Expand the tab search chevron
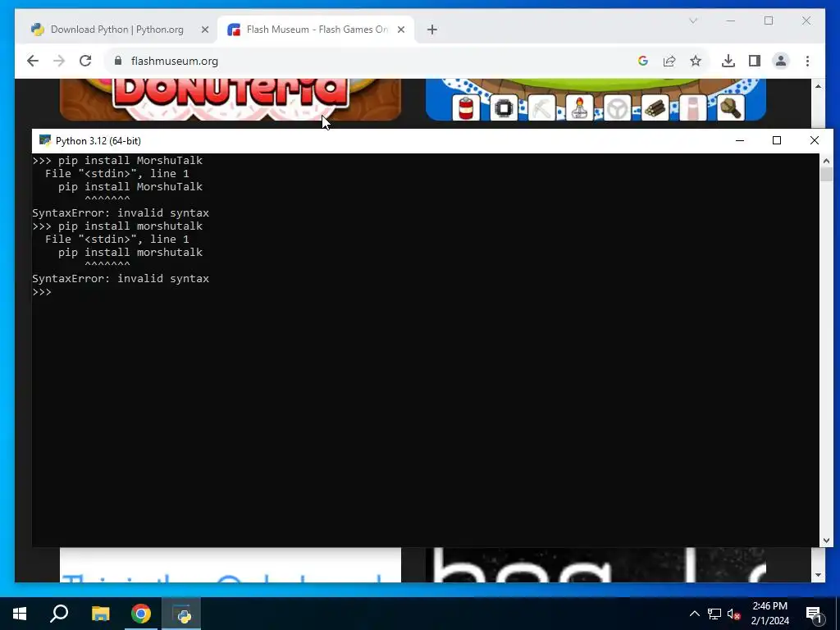The width and height of the screenshot is (840, 630). click(x=692, y=21)
